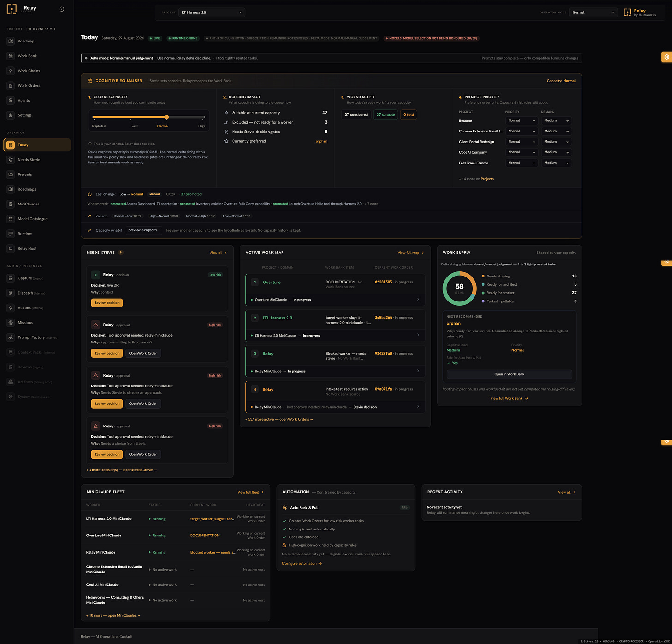This screenshot has height=644, width=672.
Task: Collapse sidebar with the header circle icon
Action: coord(62,9)
